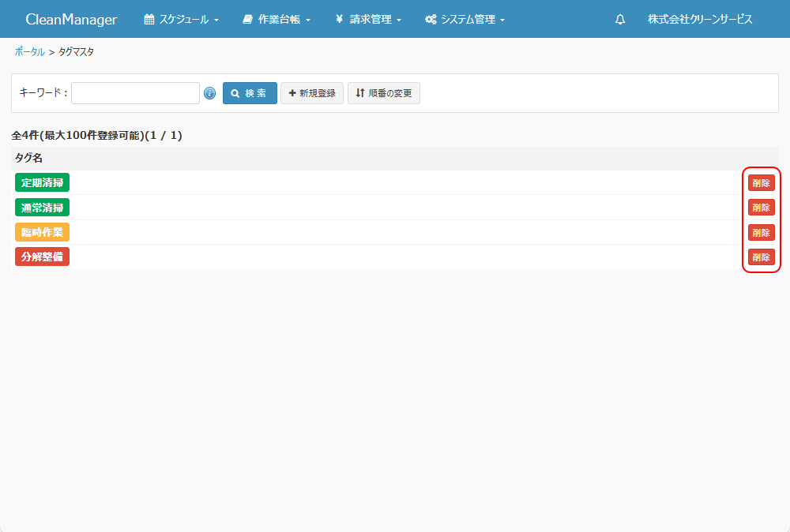The image size is (790, 532).
Task: Click the CleanManager logo
Action: tap(71, 19)
